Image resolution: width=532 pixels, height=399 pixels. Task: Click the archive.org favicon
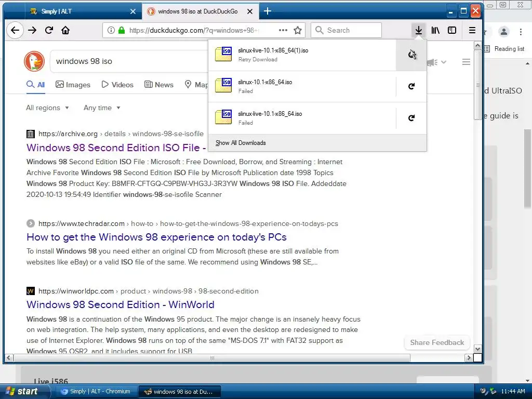coord(31,134)
